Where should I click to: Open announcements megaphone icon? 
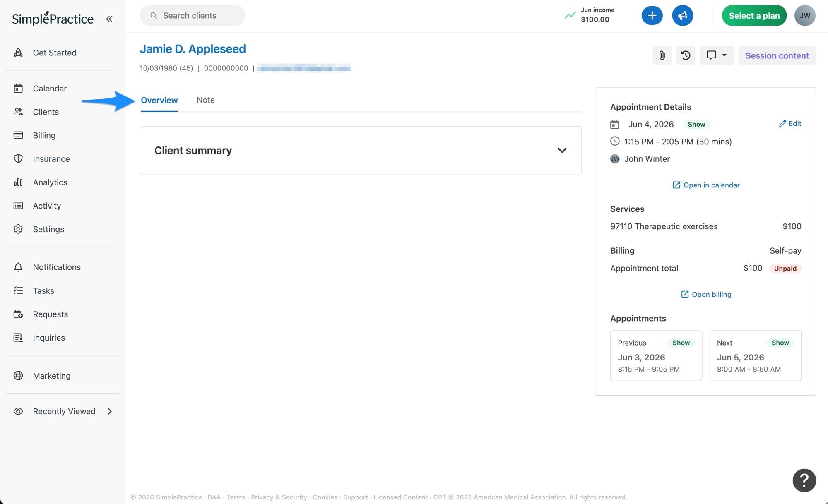(682, 15)
